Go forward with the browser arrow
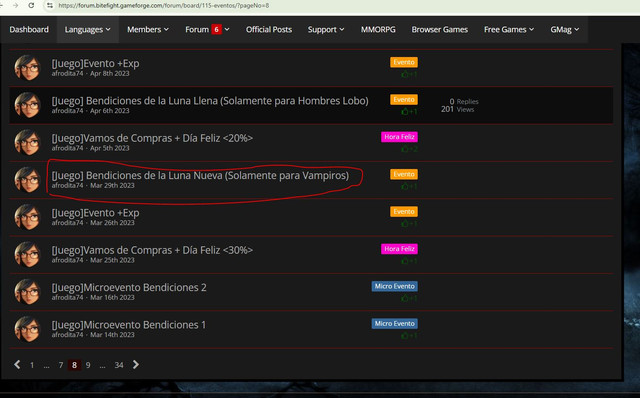640x398 pixels. [x=15, y=5]
